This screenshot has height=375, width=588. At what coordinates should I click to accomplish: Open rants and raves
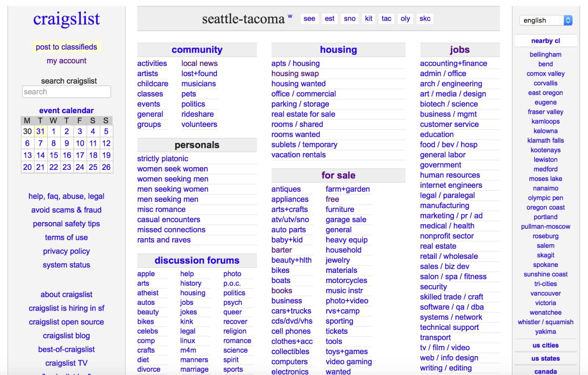pyautogui.click(x=164, y=240)
